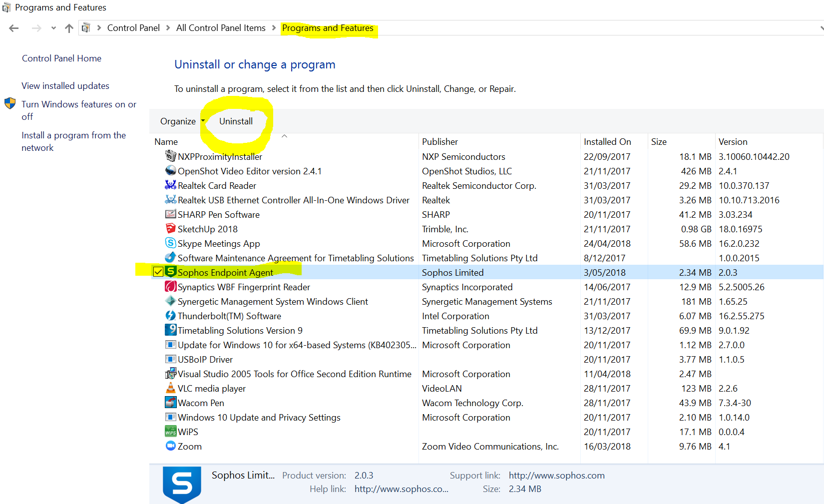The height and width of the screenshot is (504, 824).
Task: Select Sophos Limited publisher cell
Action: click(453, 273)
